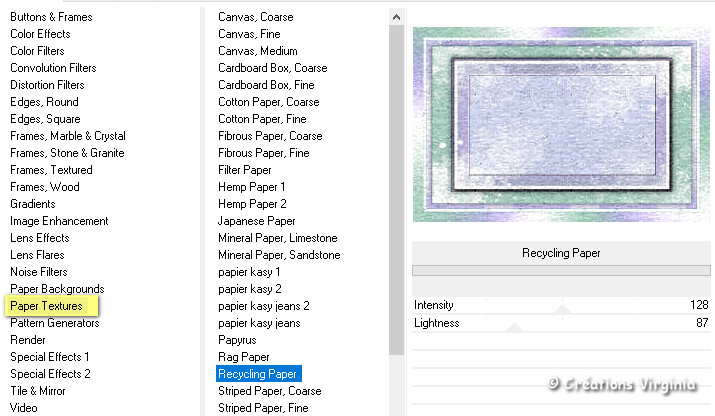The width and height of the screenshot is (715, 416).
Task: Click the Intensity slider
Action: click(561, 305)
